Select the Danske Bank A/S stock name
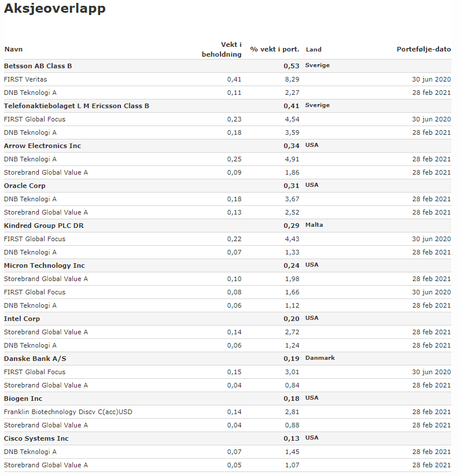 [35, 359]
